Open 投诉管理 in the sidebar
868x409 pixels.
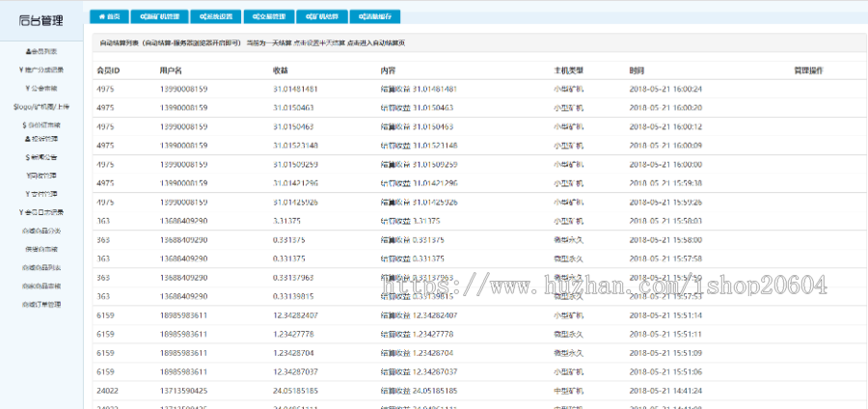(x=41, y=138)
